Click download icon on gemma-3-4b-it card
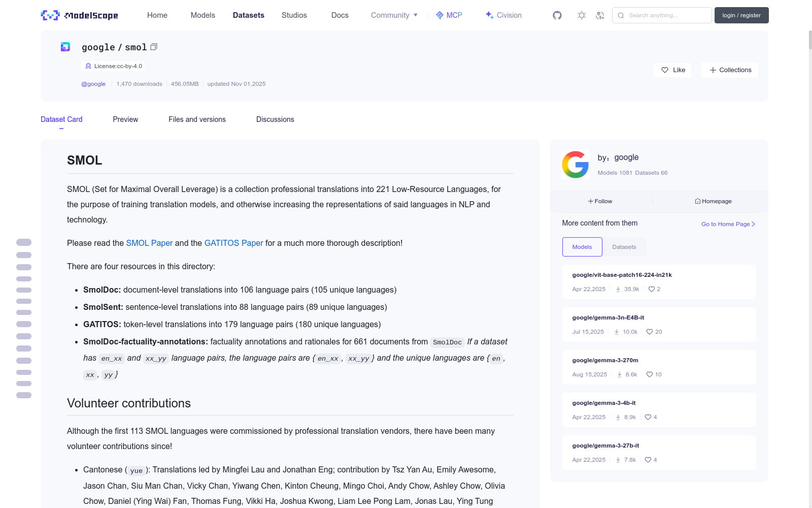 tap(618, 417)
